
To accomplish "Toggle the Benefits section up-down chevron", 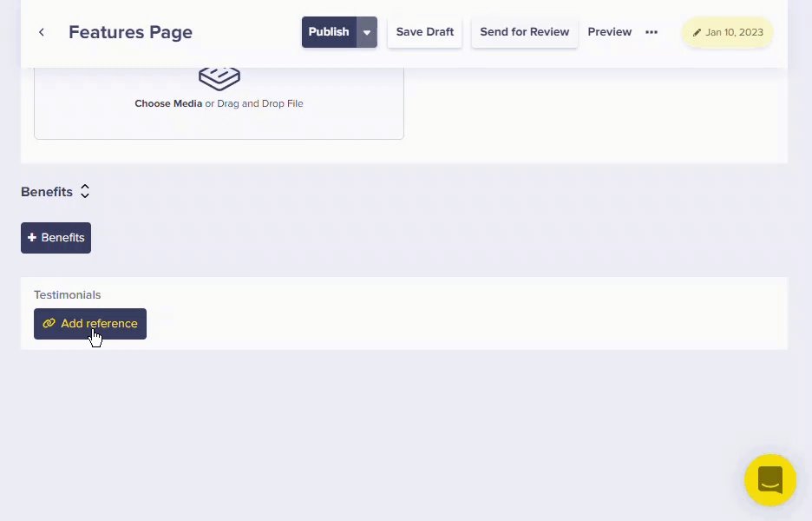I will [85, 191].
